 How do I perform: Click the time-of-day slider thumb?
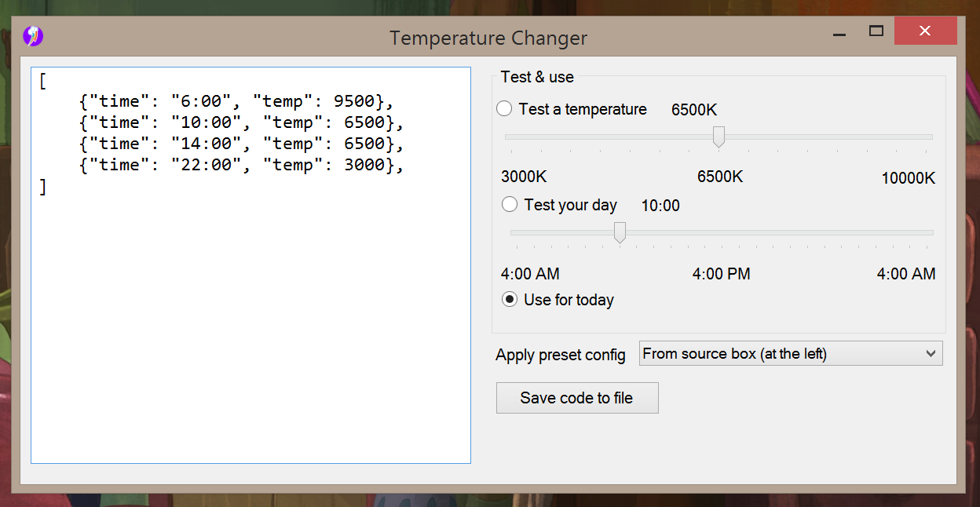coord(620,232)
